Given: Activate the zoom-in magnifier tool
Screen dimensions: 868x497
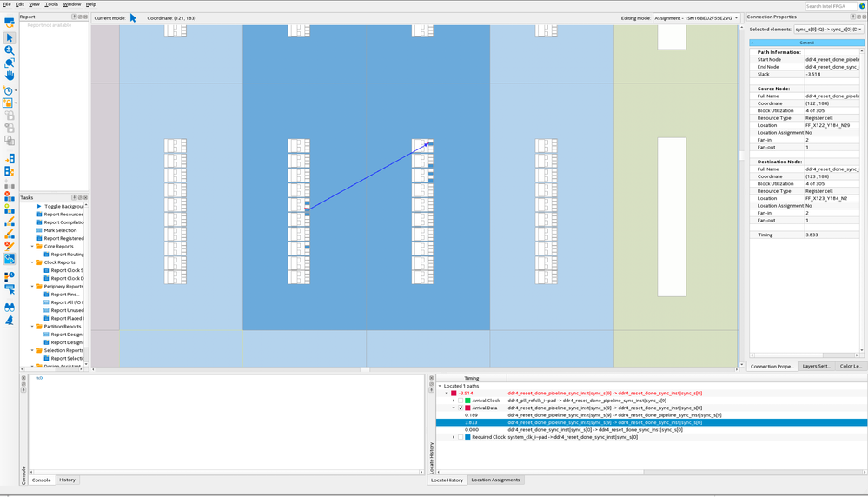Looking at the screenshot, I should coord(10,50).
